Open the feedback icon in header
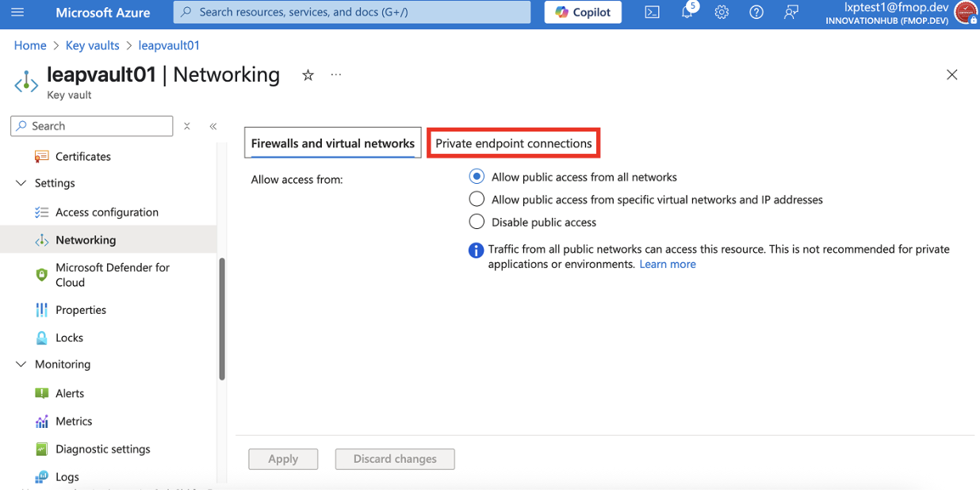This screenshot has width=980, height=504. click(x=791, y=13)
